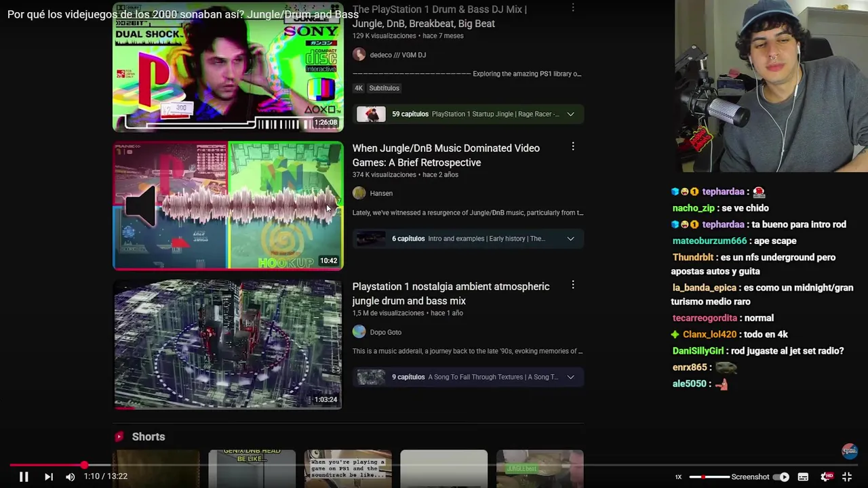Image resolution: width=868 pixels, height=488 pixels.
Task: Toggle the autoplay switch
Action: [781, 477]
